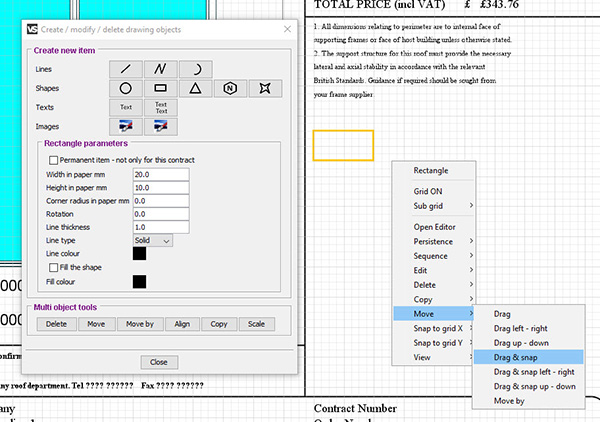Screen dimensions: 600x422
Task: Choose Drag left - right option
Action: (x=528, y=328)
